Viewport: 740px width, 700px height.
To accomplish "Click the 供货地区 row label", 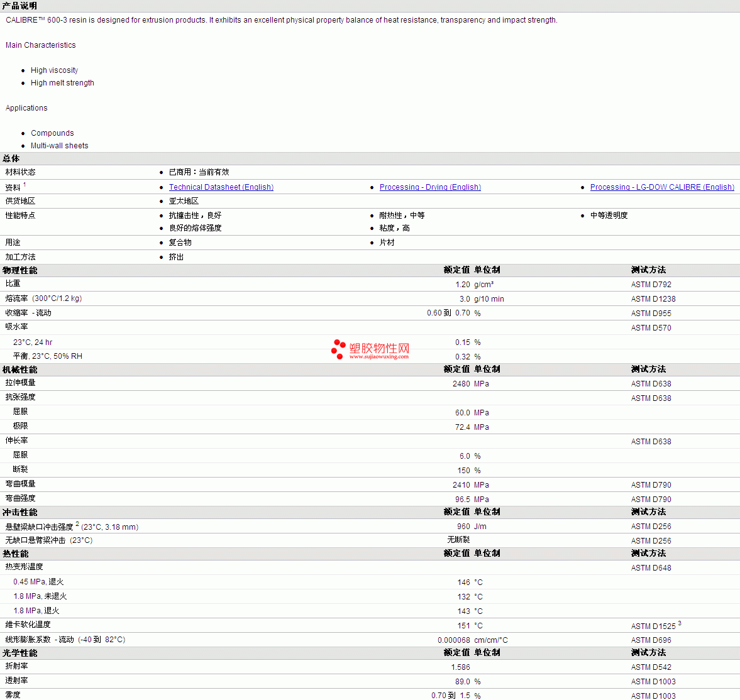I will [20, 201].
